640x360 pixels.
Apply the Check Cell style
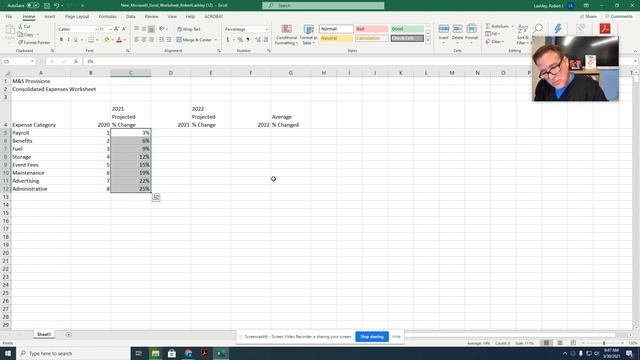point(407,38)
